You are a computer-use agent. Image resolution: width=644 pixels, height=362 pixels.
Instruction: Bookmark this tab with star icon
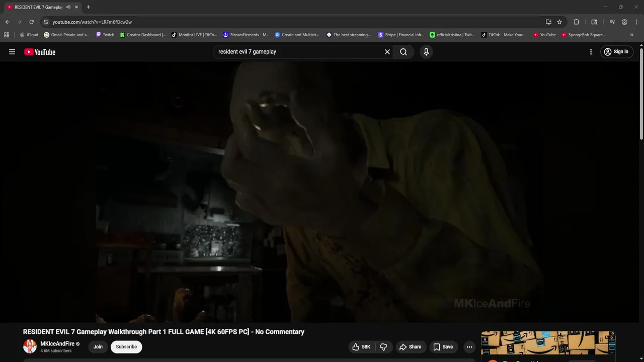tap(559, 22)
